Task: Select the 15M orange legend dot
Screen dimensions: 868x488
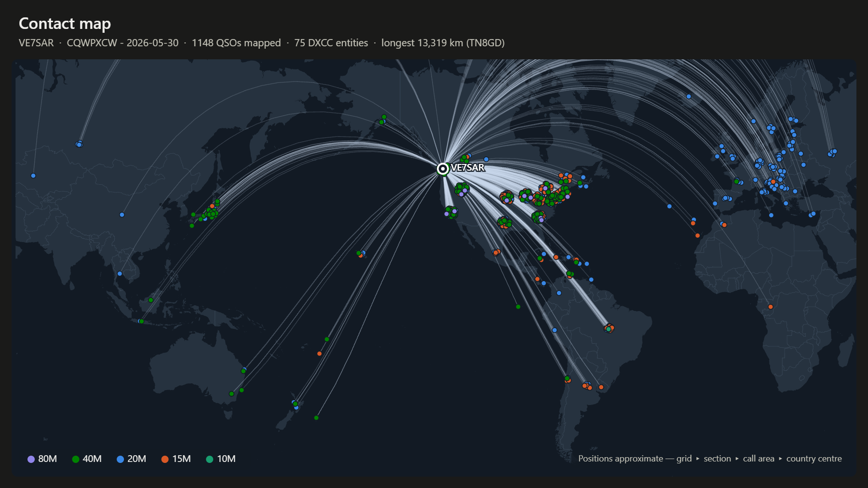Action: [x=165, y=459]
